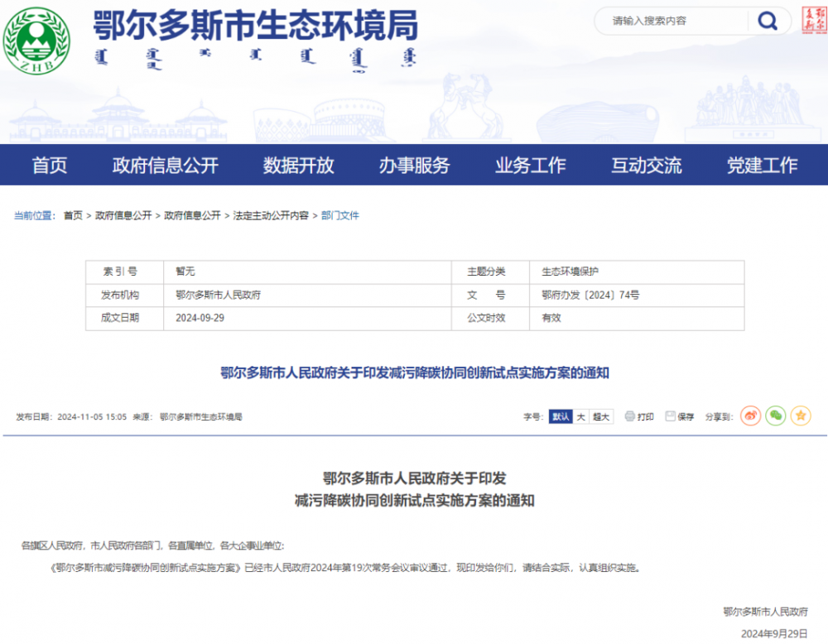The width and height of the screenshot is (828, 644).
Task: Switch font size to 大
Action: tap(580, 416)
